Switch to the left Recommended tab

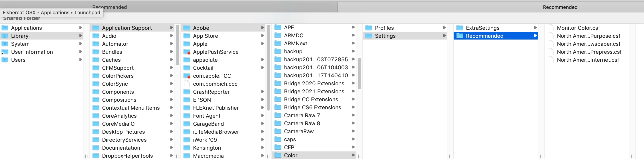169,7
